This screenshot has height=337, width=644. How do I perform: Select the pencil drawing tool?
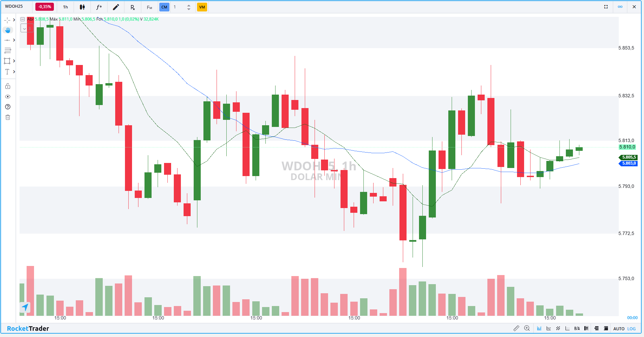[116, 7]
